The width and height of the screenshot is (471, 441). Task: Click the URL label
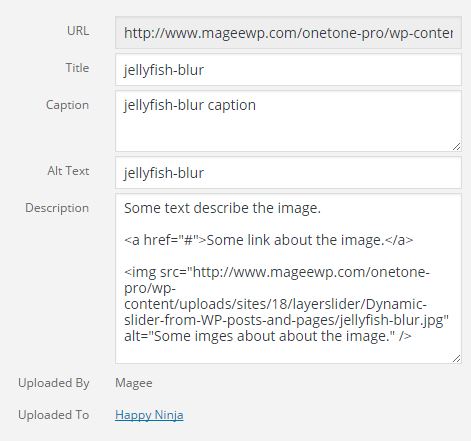click(78, 31)
